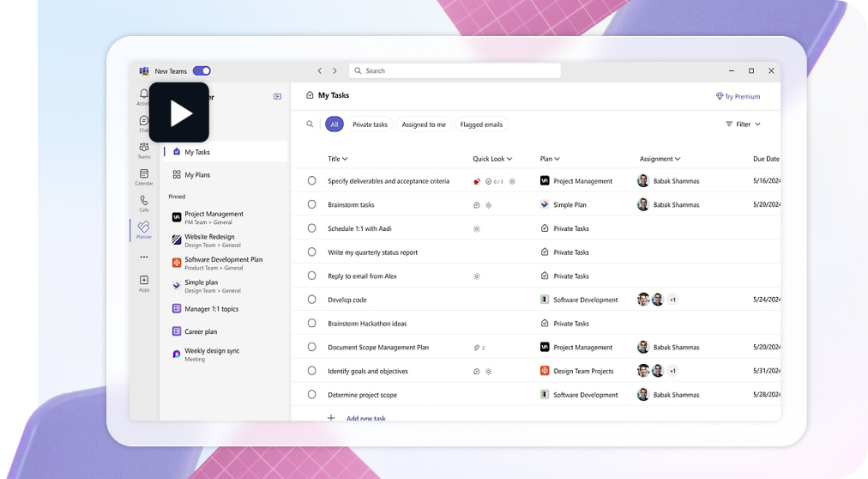
Task: Open 'Develop code' task title
Action: (x=347, y=300)
